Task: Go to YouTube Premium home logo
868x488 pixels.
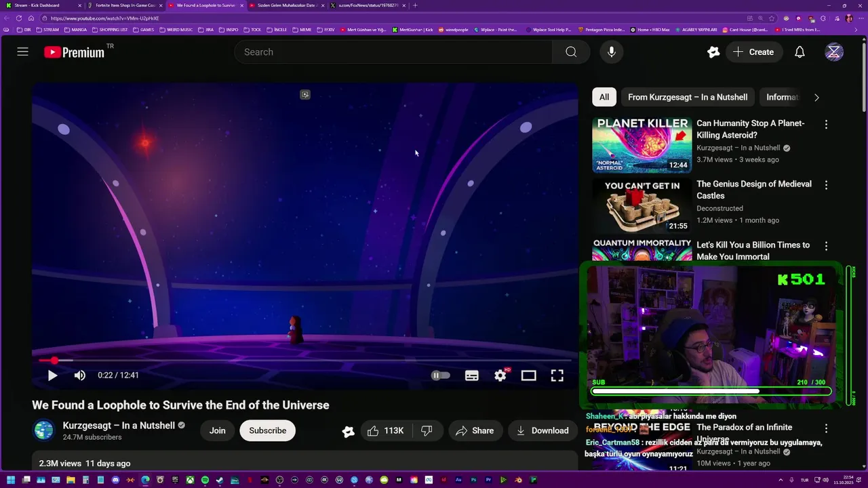Action: click(75, 52)
